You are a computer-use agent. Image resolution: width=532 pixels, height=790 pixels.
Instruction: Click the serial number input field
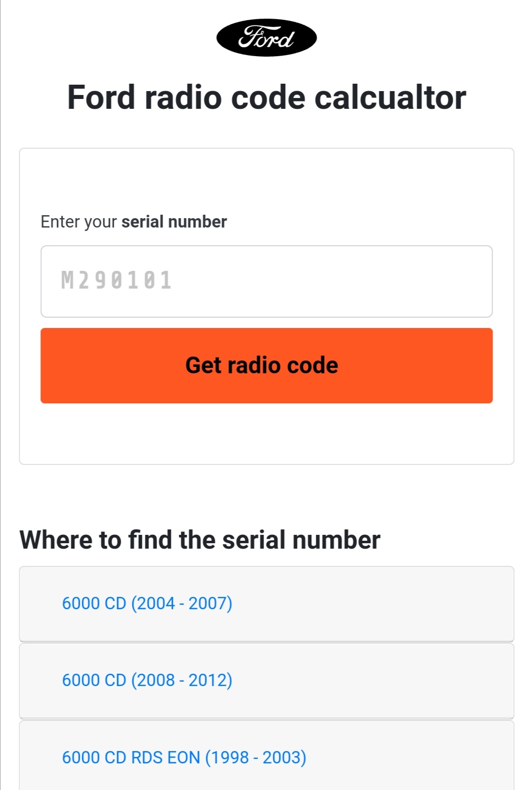266,281
